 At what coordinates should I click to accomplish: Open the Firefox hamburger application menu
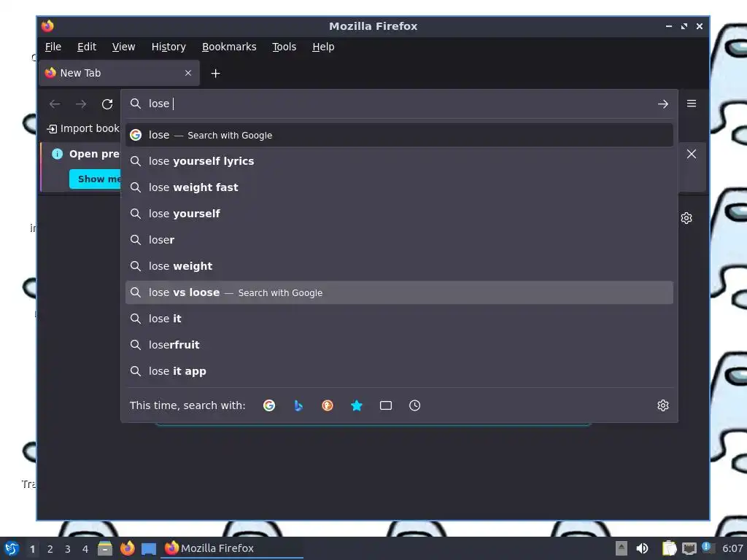(x=692, y=104)
